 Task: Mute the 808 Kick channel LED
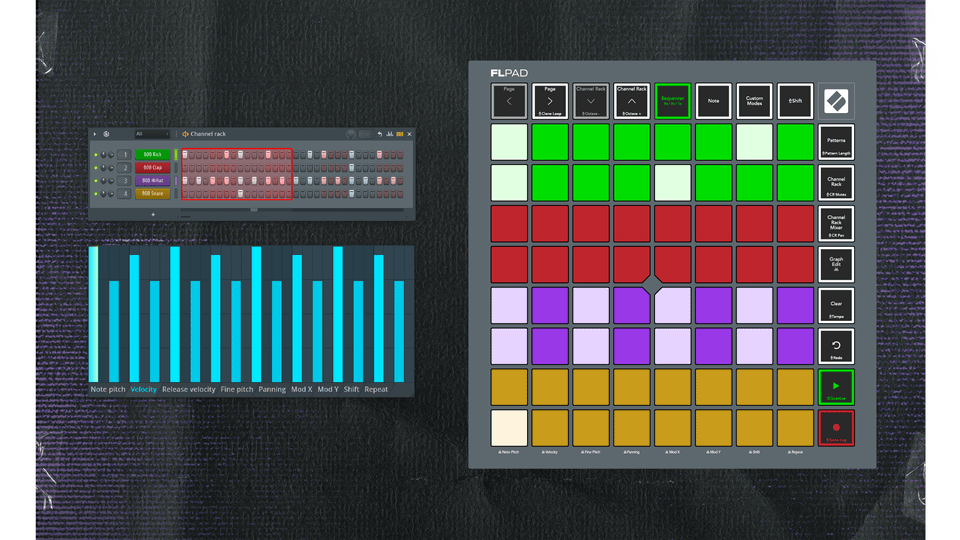(96, 154)
